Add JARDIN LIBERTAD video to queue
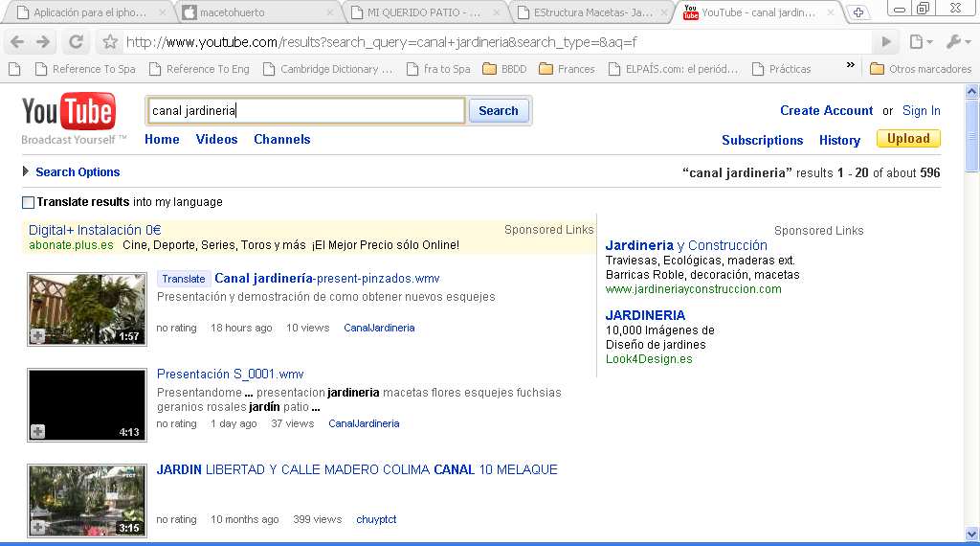This screenshot has height=546, width=980. [x=37, y=528]
